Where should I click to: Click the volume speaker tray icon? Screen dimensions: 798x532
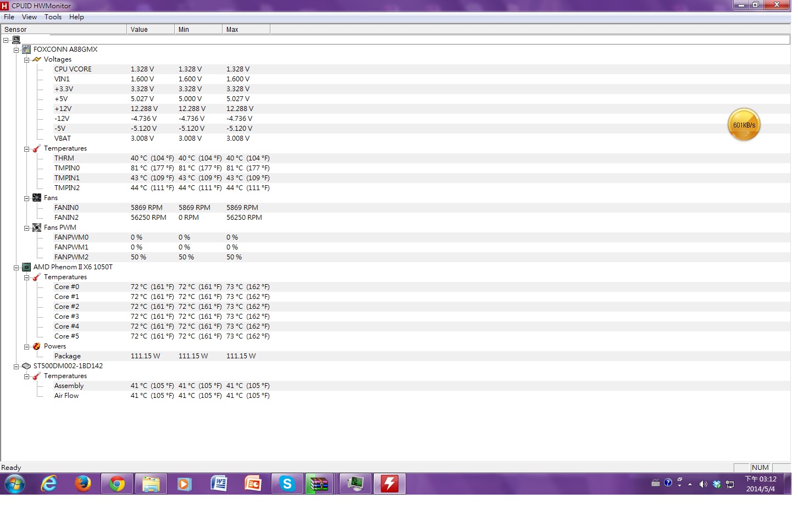pos(703,484)
